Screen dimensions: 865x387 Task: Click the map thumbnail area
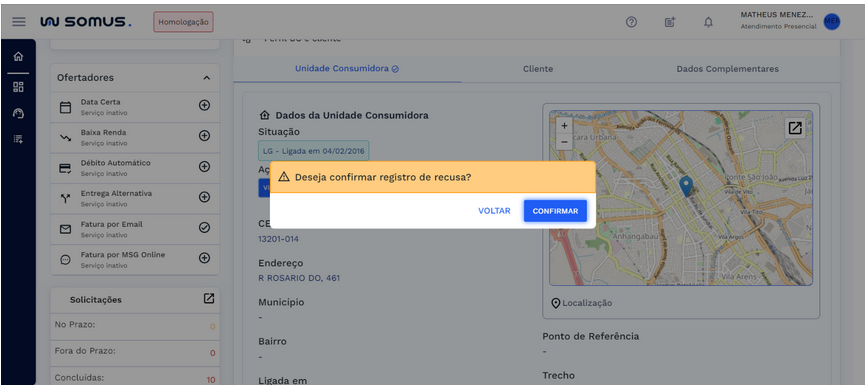(x=681, y=198)
